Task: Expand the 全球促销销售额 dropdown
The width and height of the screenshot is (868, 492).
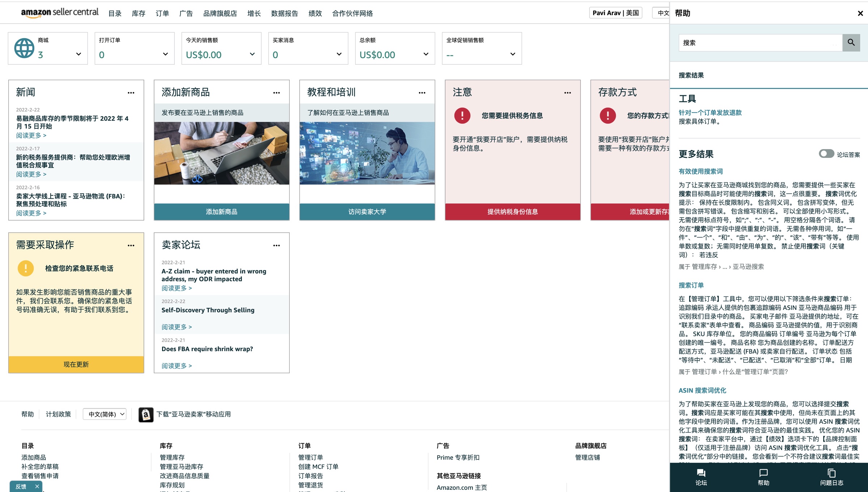Action: click(512, 54)
